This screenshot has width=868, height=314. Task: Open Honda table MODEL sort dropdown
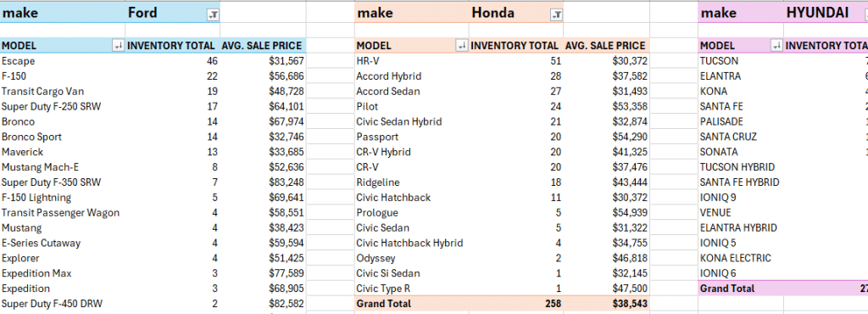coord(462,46)
